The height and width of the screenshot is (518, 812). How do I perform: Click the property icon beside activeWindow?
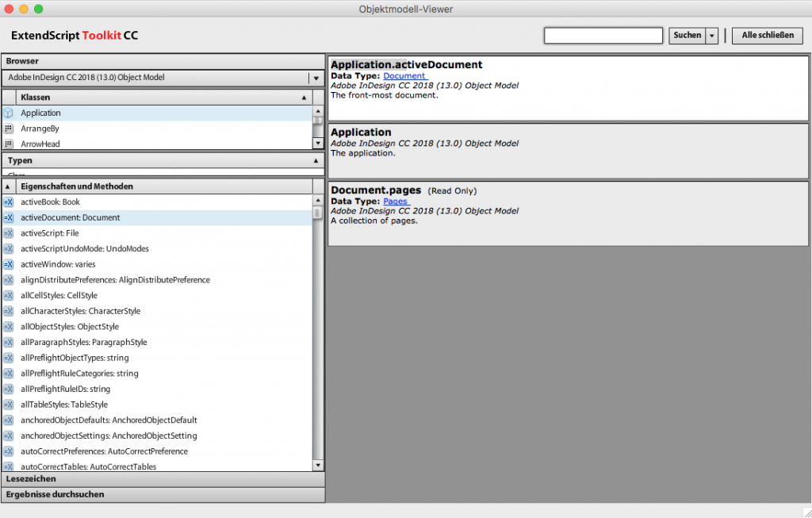point(8,264)
